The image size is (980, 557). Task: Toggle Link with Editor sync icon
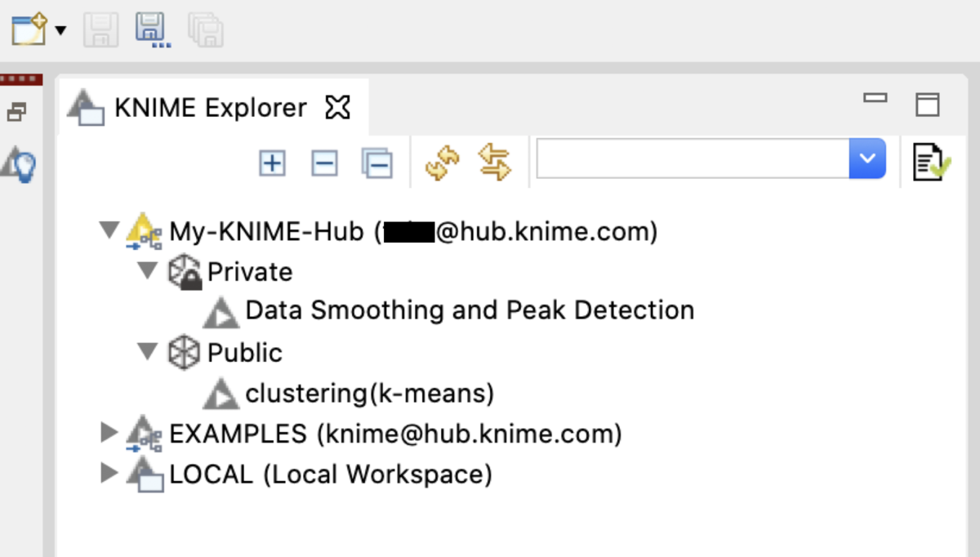(x=494, y=162)
